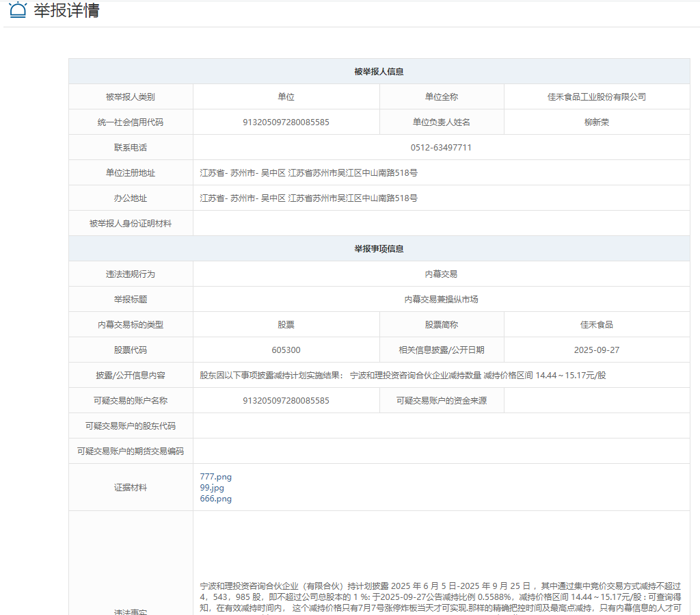This screenshot has width=700, height=615.
Task: Open the 99.jpg evidence file
Action: (212, 488)
